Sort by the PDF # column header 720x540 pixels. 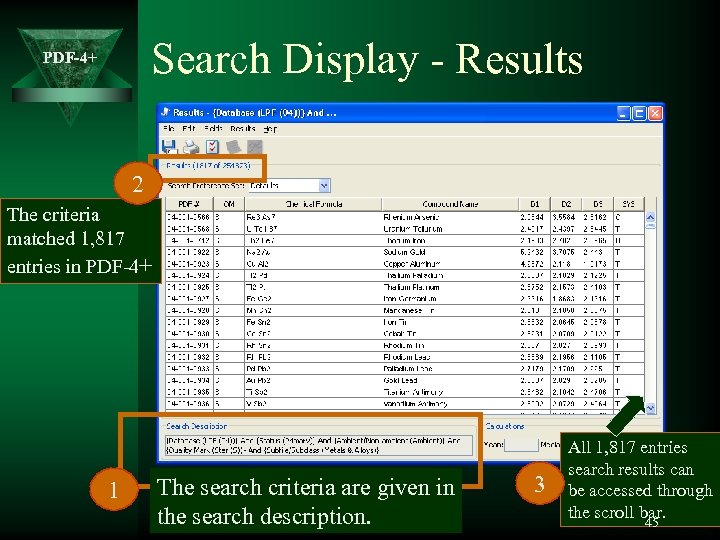click(x=189, y=204)
